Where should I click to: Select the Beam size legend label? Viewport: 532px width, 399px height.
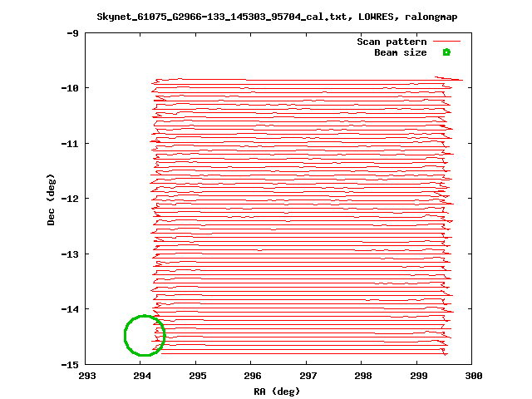(400, 52)
